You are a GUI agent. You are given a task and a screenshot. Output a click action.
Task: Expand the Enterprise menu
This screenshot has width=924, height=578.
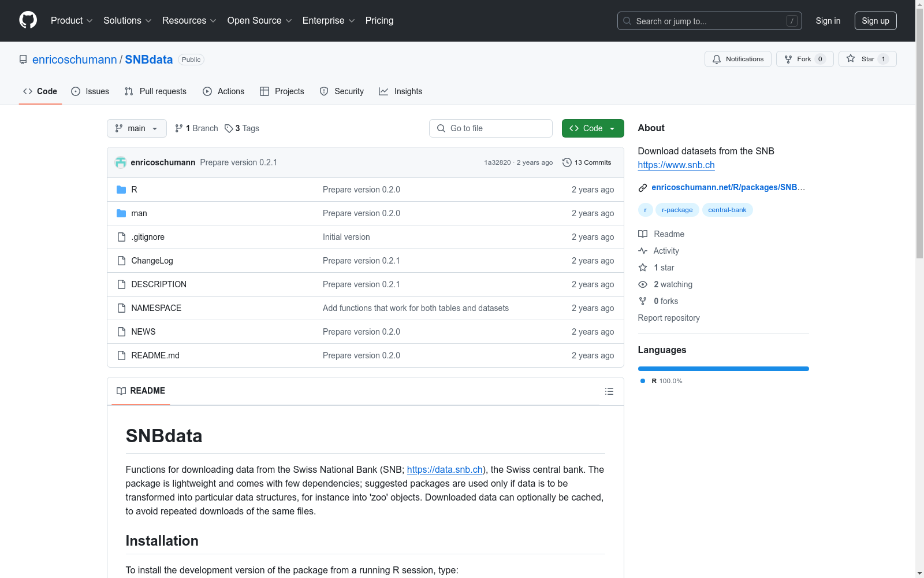pos(329,20)
